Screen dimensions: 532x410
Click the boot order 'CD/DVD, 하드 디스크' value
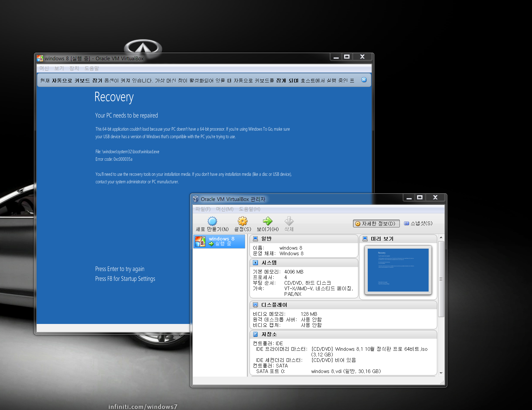pos(308,283)
